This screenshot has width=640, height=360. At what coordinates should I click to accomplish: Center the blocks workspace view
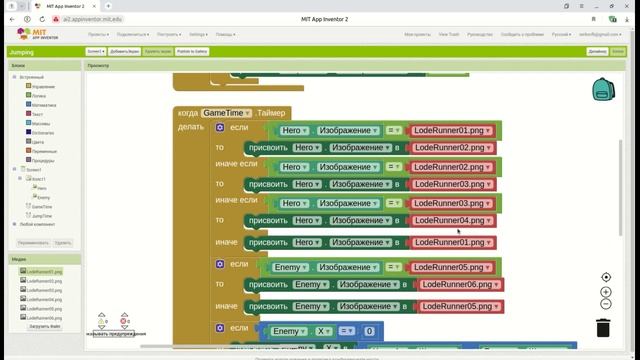(606, 277)
